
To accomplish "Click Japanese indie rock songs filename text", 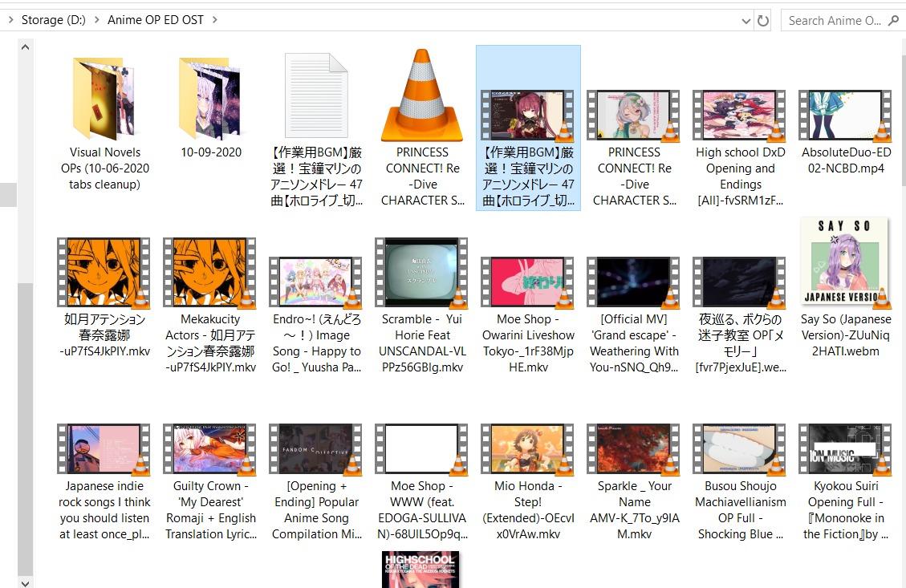I will (104, 510).
